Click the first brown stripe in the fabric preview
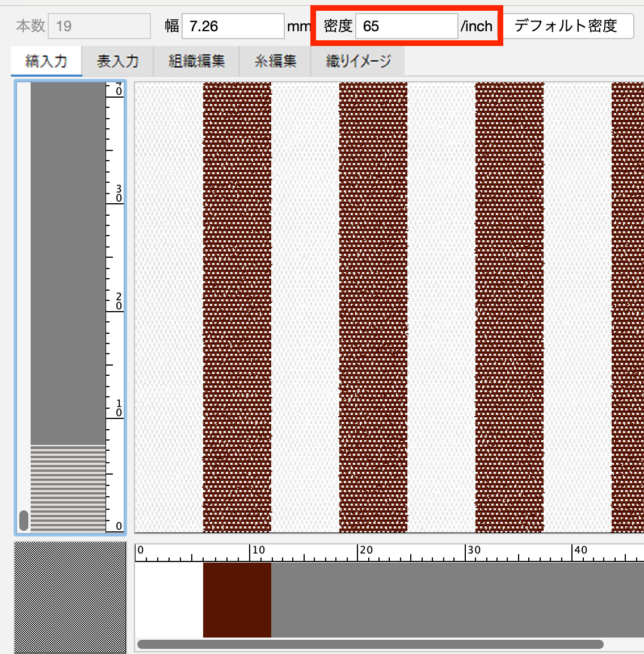Viewport: 644px width, 654px height. [x=237, y=307]
